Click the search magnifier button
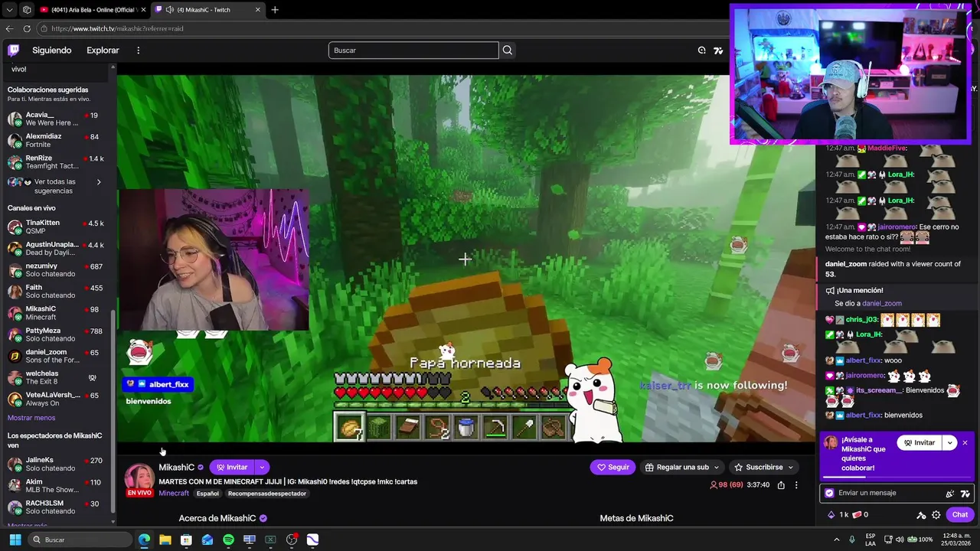The width and height of the screenshot is (980, 551). 507,51
